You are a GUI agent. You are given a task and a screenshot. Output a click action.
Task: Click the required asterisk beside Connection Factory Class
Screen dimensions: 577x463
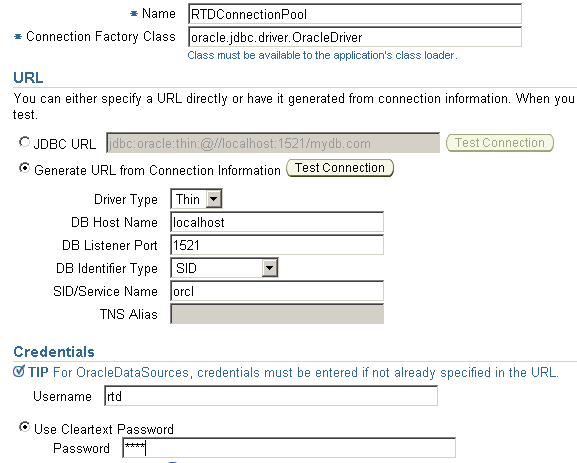(18, 36)
